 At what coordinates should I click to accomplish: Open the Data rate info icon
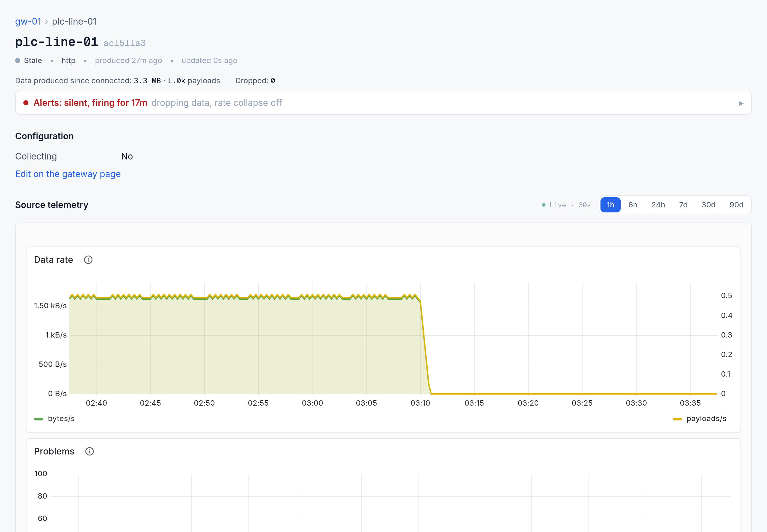(x=88, y=260)
